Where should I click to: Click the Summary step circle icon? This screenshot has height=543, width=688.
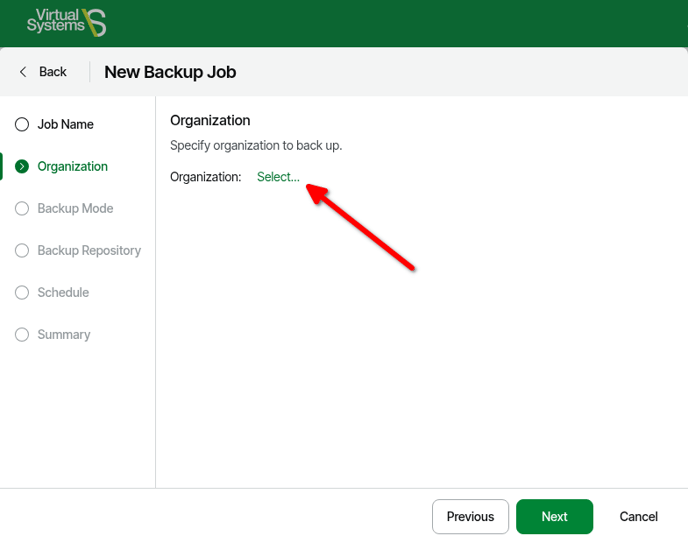22,335
